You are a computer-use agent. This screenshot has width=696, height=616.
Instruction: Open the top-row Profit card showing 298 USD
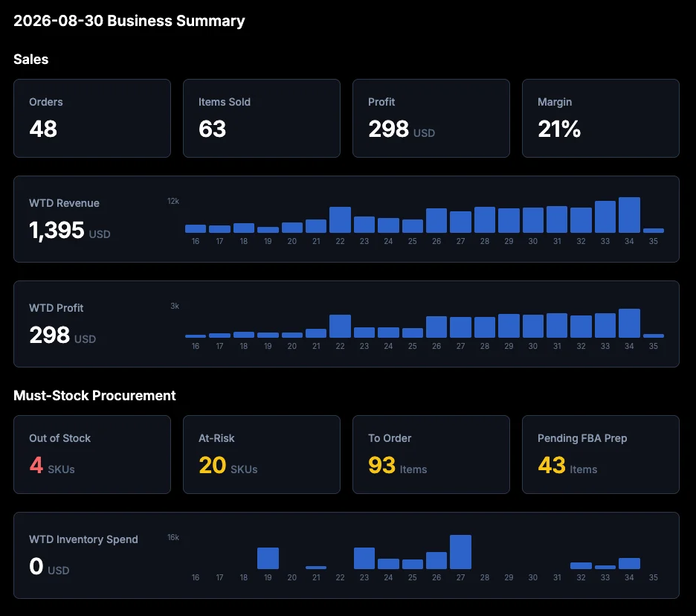point(431,118)
